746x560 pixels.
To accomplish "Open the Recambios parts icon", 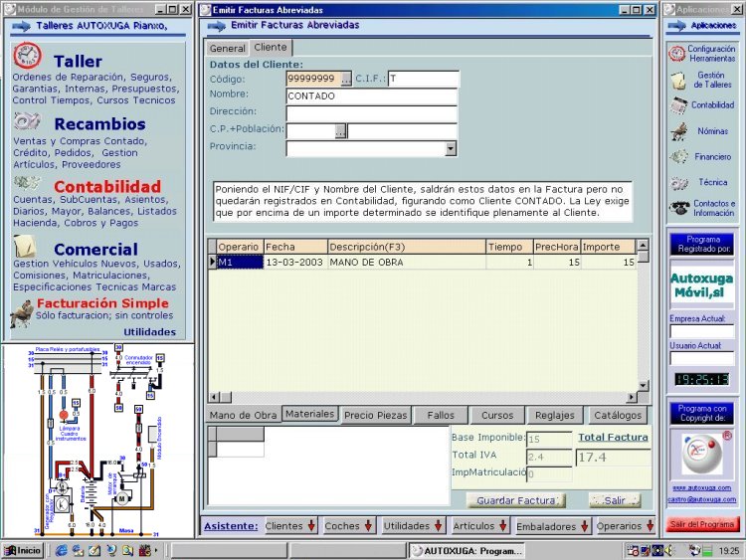I will click(27, 121).
